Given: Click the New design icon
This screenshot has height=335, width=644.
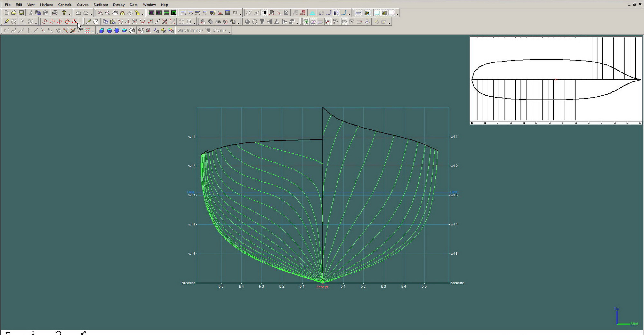Looking at the screenshot, I should coord(6,13).
